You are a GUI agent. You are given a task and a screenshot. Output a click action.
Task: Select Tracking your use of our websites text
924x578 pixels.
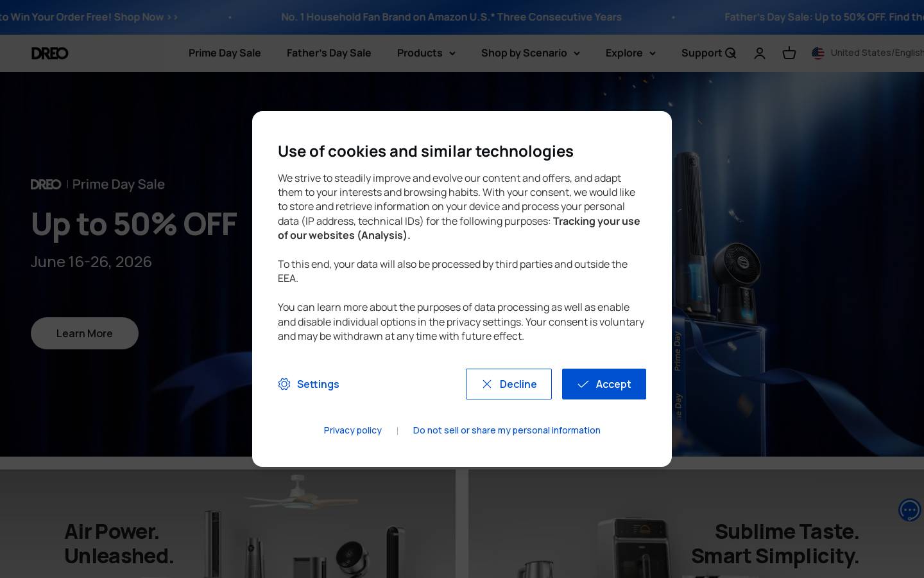tap(459, 228)
